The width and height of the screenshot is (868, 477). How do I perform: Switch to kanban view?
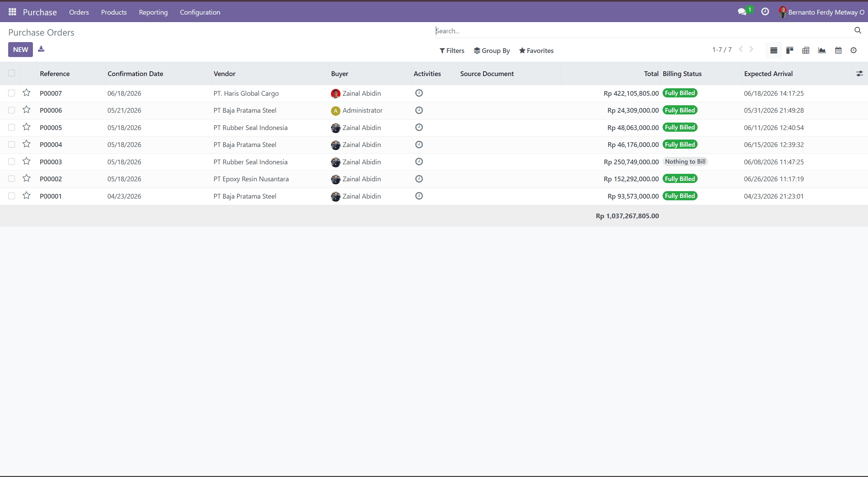coord(790,51)
